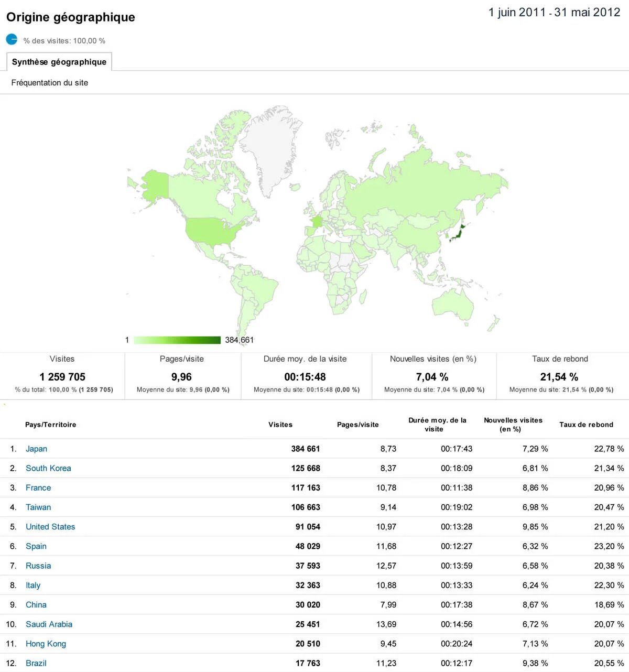
Task: Open the 'Fréquentation du site' section
Action: (x=49, y=82)
